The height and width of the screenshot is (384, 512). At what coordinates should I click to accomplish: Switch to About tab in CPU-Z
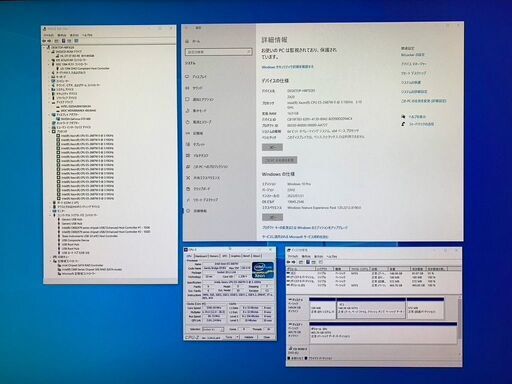(x=256, y=256)
